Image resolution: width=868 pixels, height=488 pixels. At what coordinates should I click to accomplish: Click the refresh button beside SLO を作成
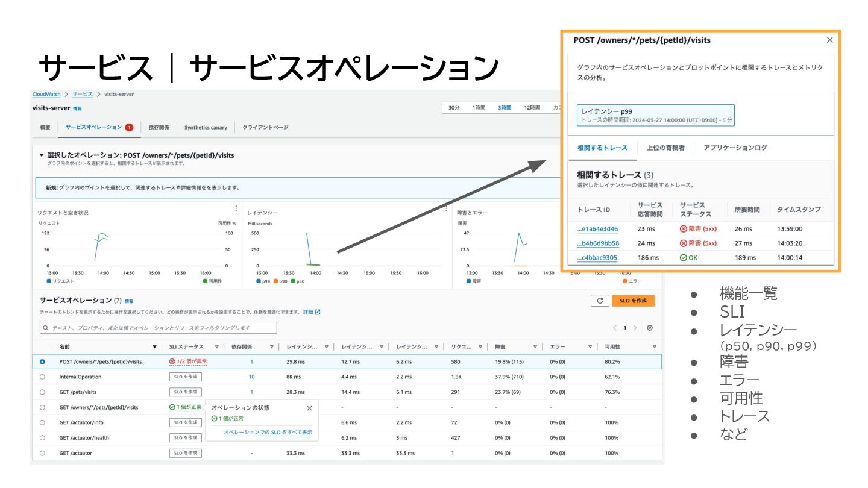point(599,301)
